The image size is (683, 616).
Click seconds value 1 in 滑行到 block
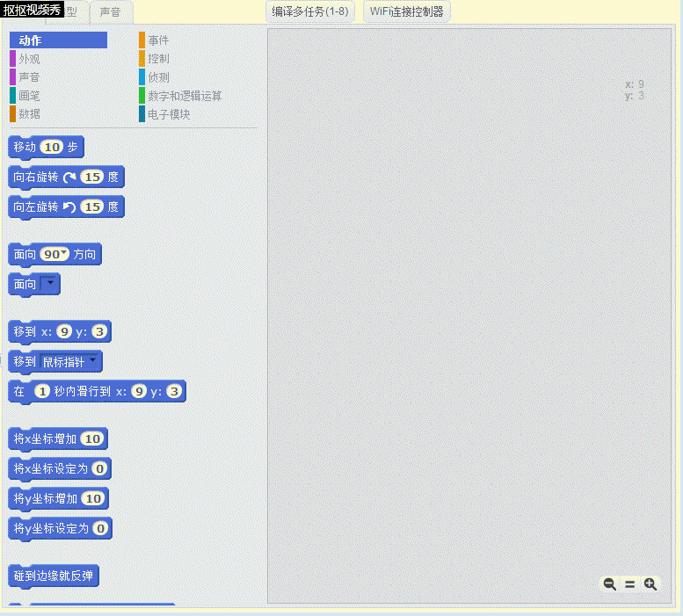(x=42, y=391)
